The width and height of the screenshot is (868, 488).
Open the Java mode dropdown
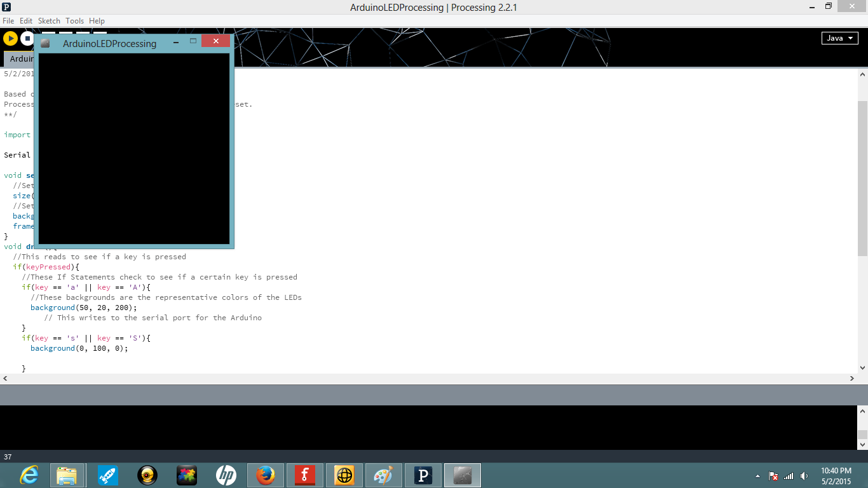point(839,38)
